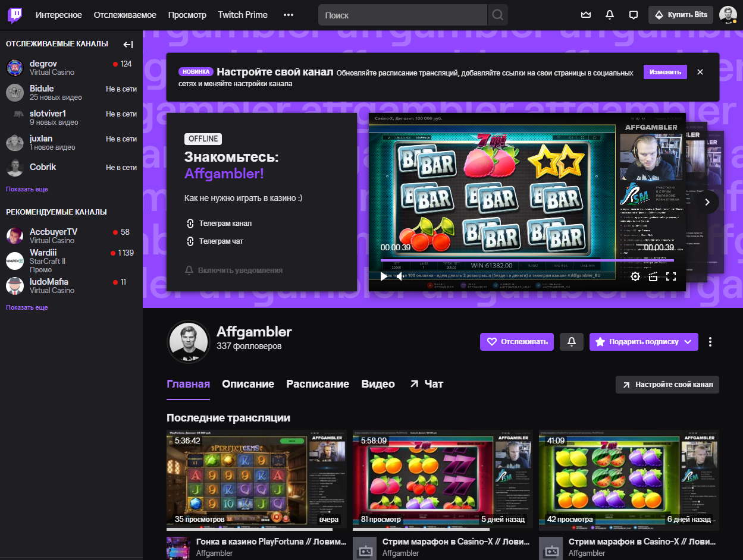Open the Чат popout tab
This screenshot has height=560, width=743.
pos(427,384)
